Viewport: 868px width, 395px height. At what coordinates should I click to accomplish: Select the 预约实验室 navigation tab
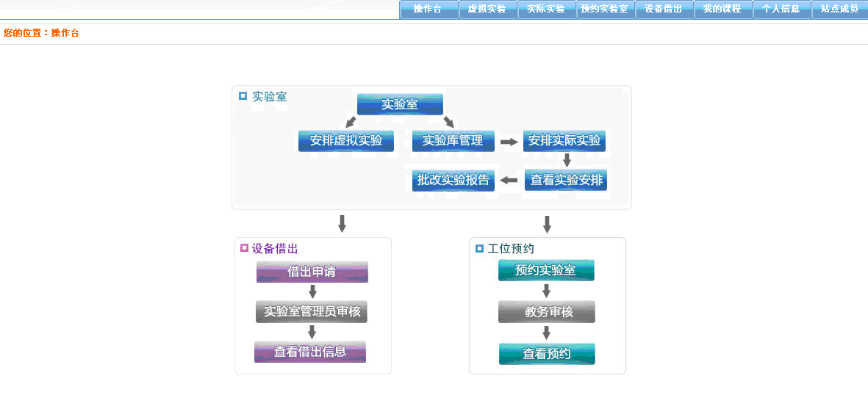point(605,10)
